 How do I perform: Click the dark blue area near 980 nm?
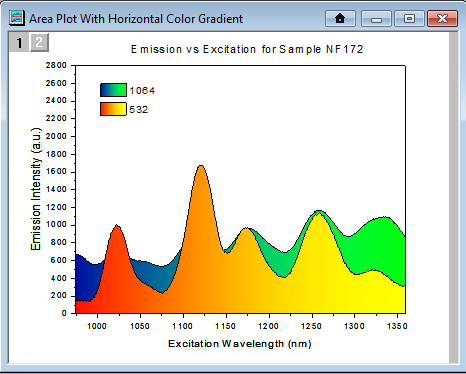tap(87, 278)
